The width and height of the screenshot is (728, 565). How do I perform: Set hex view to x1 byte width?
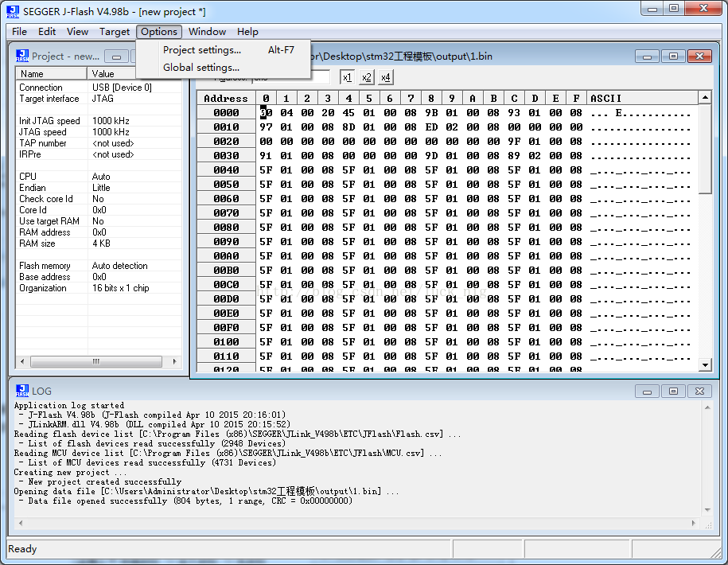[x=347, y=77]
